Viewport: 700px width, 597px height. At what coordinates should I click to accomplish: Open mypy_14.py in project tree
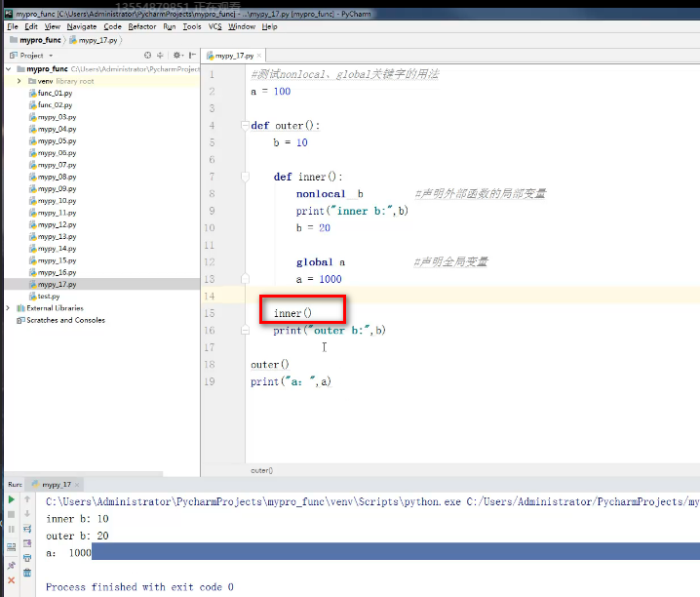[x=53, y=249]
